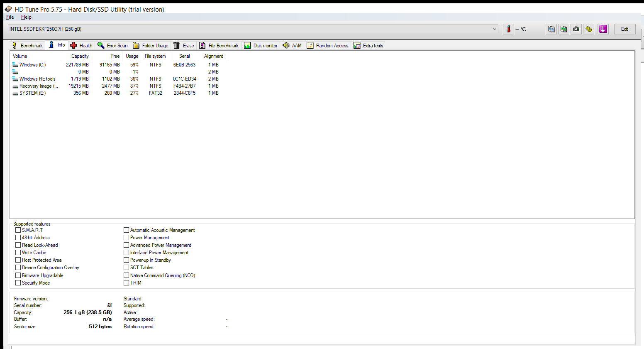644x349 pixels.
Task: Enable Native Command Queuing (NCQ) checkbox
Action: pyautogui.click(x=126, y=275)
